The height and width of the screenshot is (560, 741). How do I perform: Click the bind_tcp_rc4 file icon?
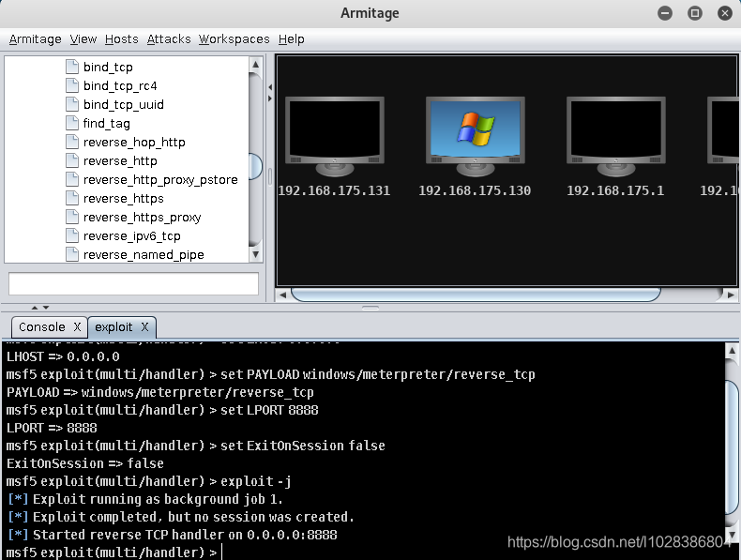point(72,85)
